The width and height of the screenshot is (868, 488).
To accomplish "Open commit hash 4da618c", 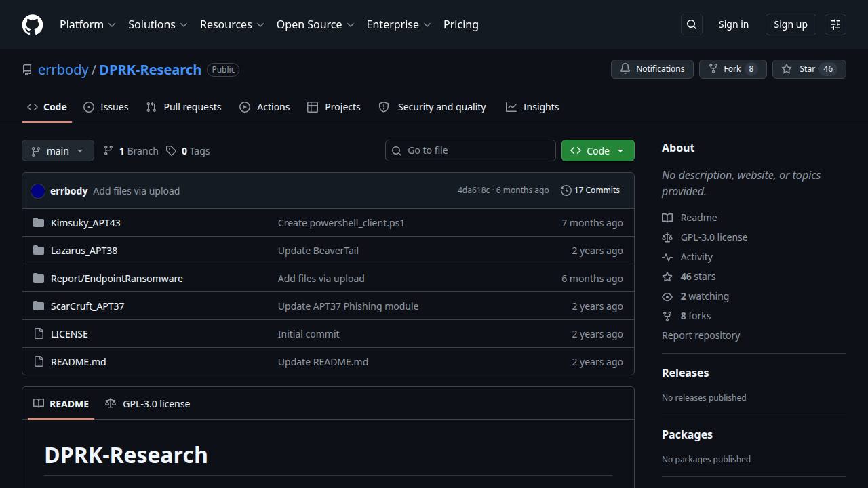I will tap(473, 190).
